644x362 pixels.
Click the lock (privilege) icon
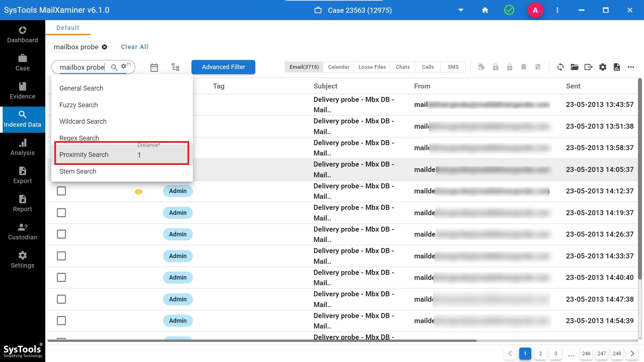(495, 67)
